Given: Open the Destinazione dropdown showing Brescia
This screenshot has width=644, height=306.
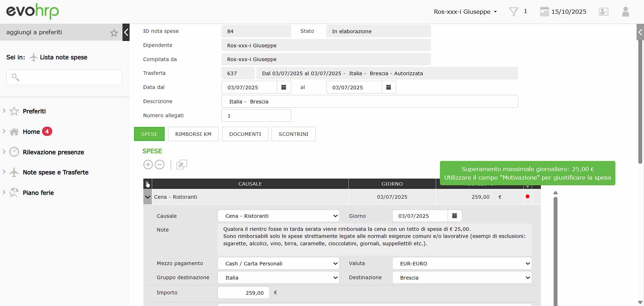Looking at the screenshot, I should coord(461,277).
